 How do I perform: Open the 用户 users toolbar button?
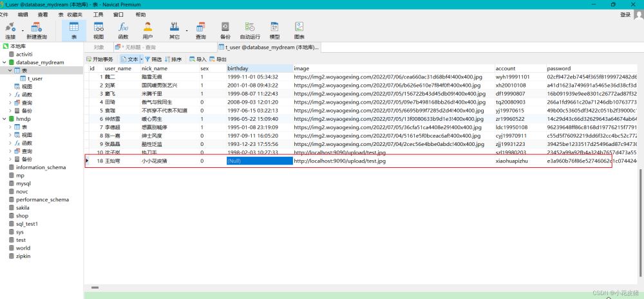click(x=148, y=31)
